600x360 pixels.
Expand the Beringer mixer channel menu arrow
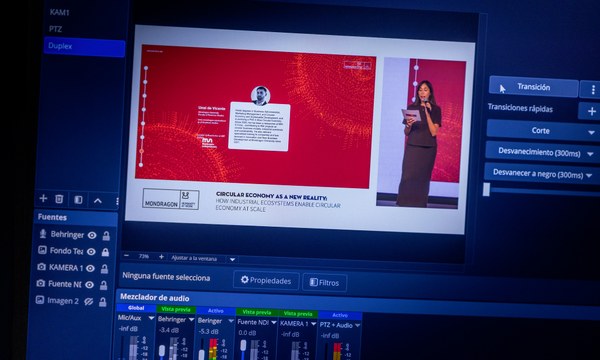pyautogui.click(x=231, y=321)
